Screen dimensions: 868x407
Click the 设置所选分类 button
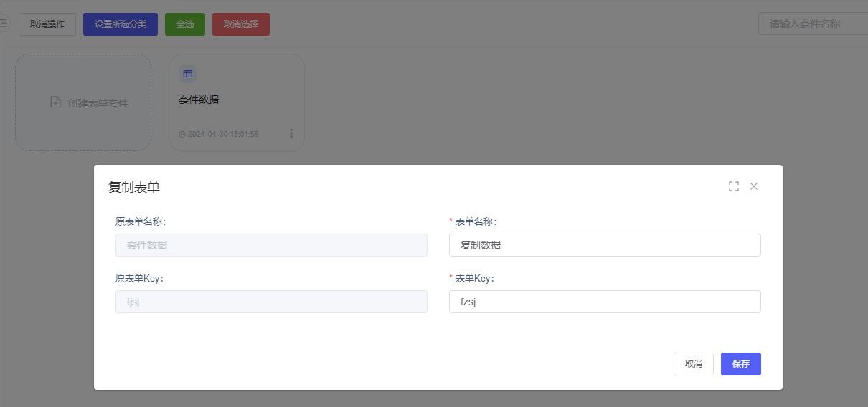coord(121,24)
